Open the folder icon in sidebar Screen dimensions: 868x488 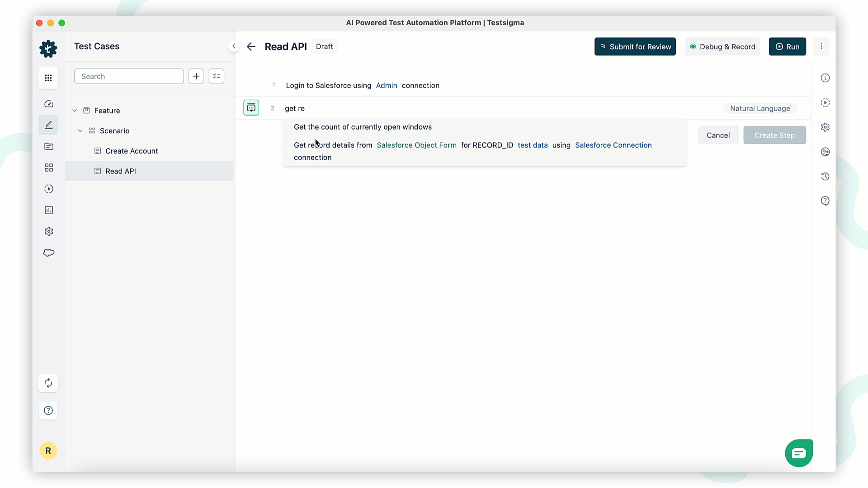point(49,146)
